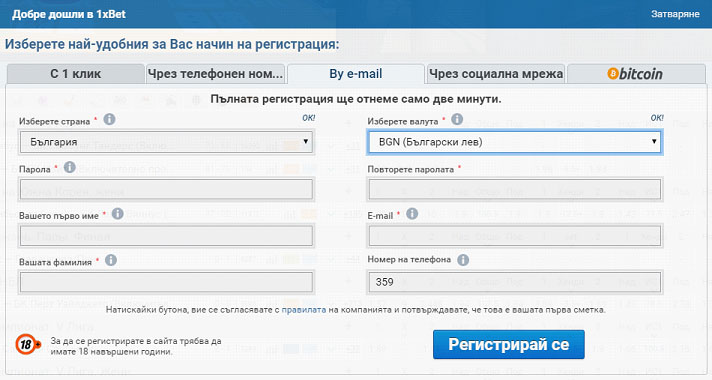
Task: Click info icon next to Вашата фамилия
Action: [x=111, y=260]
